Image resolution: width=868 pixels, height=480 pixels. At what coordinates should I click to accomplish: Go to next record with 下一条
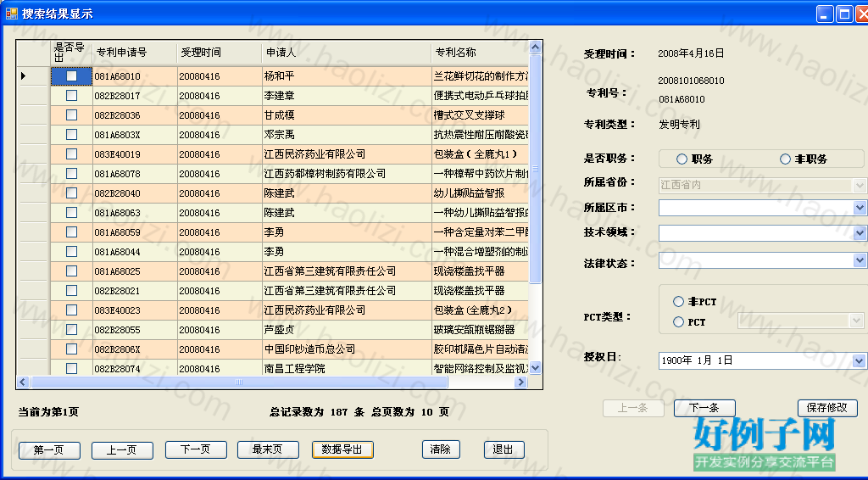point(704,408)
